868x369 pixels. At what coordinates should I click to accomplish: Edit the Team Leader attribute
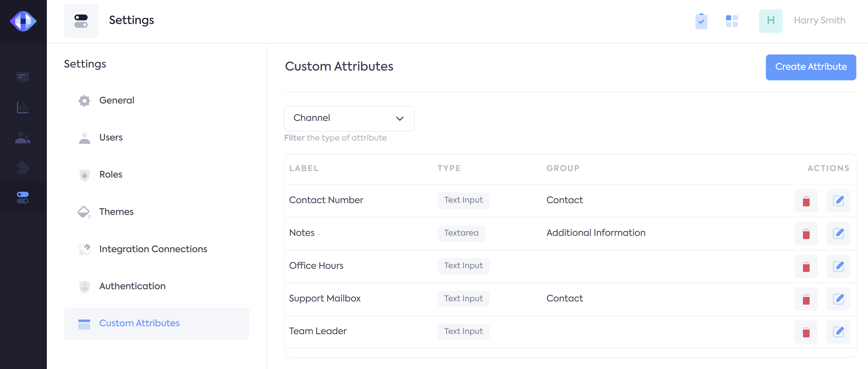(x=838, y=332)
